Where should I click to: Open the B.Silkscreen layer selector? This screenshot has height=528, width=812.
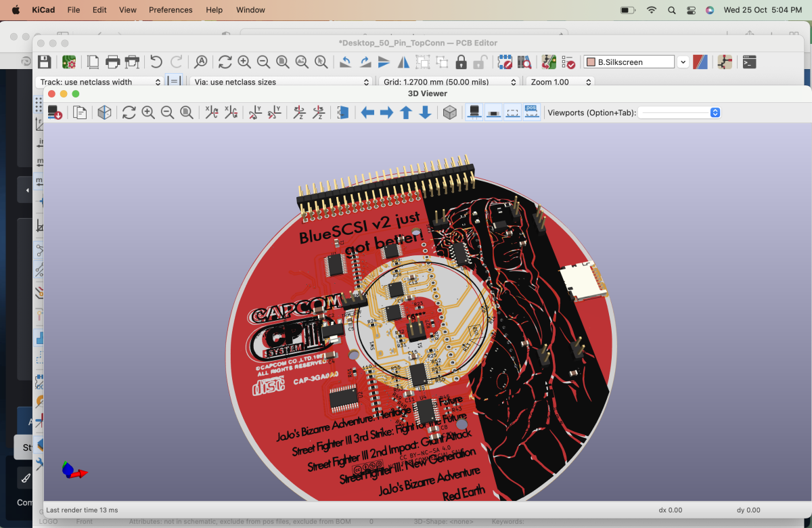click(629, 62)
